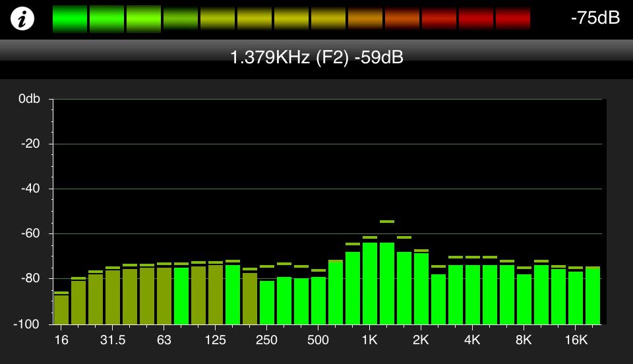The image size is (633, 364).
Task: Tap the rightmost red level meter segment
Action: (513, 18)
